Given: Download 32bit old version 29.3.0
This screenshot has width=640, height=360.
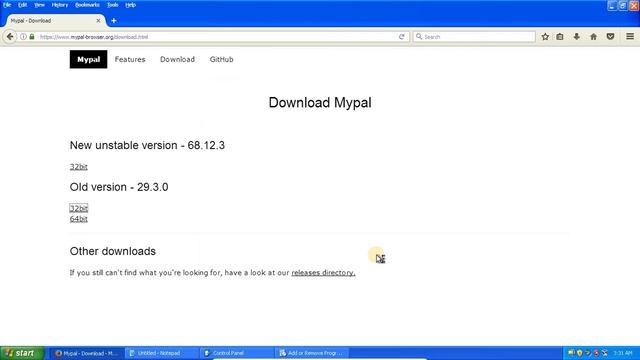Looking at the screenshot, I should tap(79, 208).
